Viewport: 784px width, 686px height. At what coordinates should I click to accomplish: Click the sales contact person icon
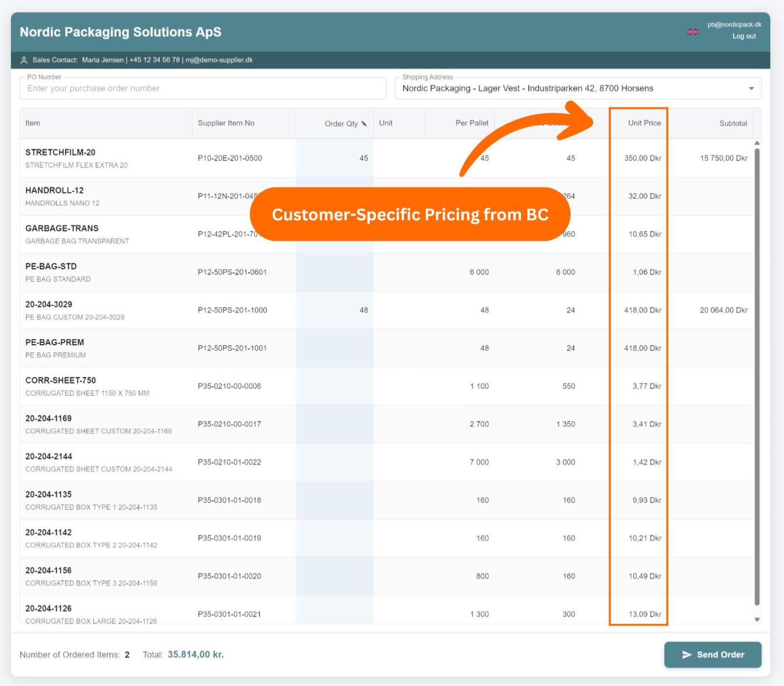click(24, 60)
